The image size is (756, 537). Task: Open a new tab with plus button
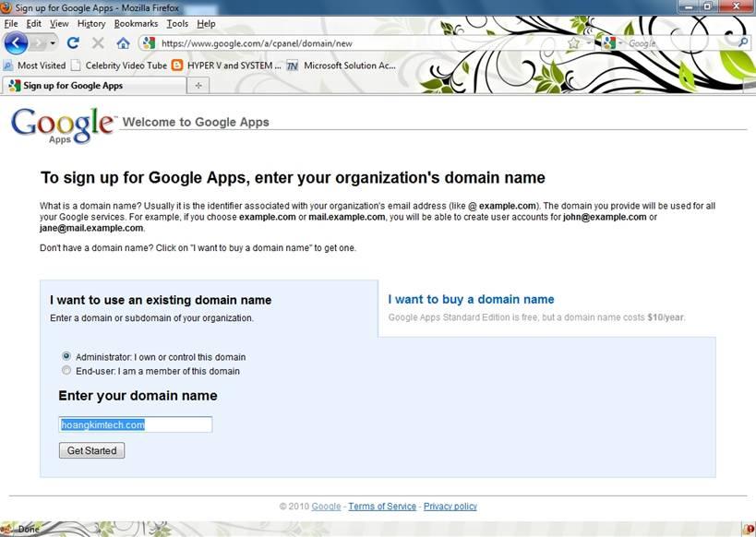(x=198, y=85)
